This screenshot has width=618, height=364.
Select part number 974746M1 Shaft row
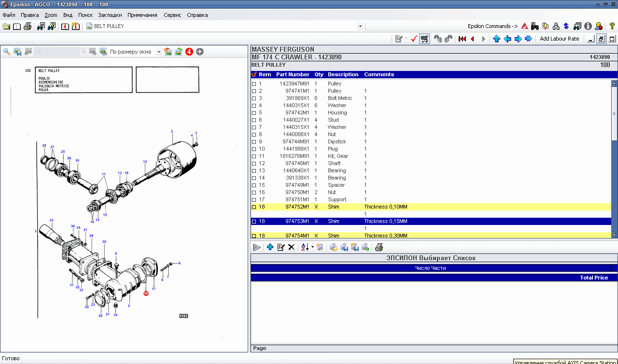coord(431,164)
